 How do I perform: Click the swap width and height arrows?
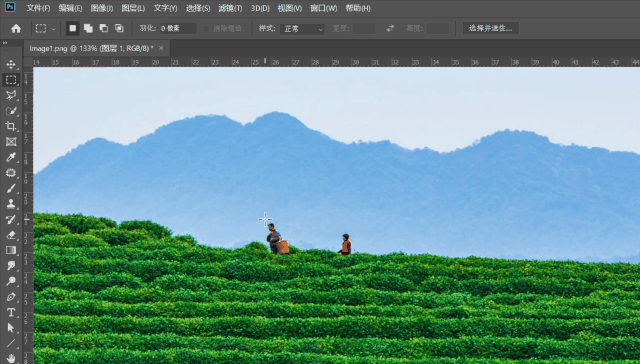[390, 29]
